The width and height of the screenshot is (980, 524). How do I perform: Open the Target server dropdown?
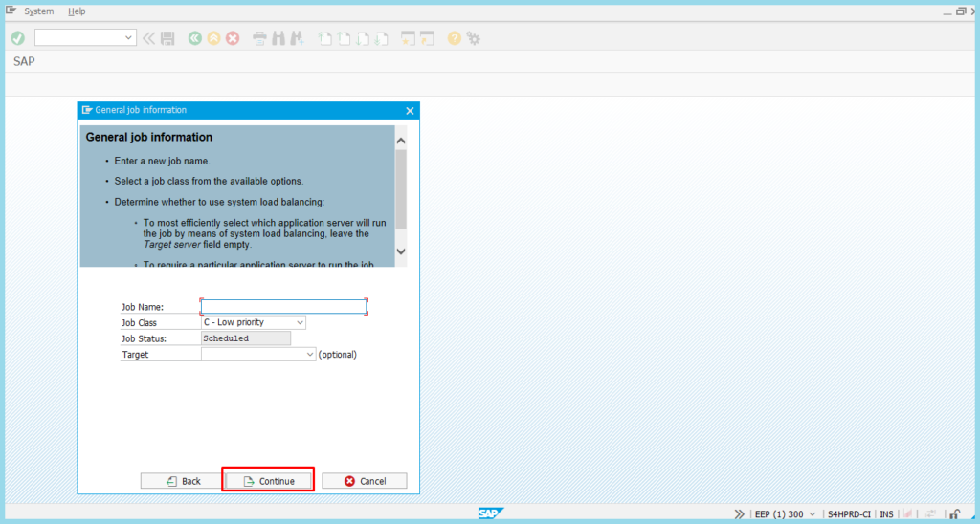[310, 354]
